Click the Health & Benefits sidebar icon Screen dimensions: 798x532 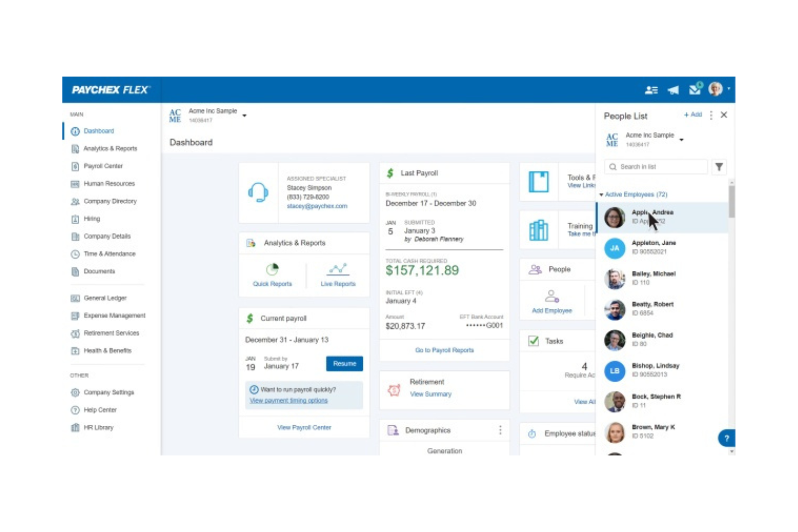[75, 351]
